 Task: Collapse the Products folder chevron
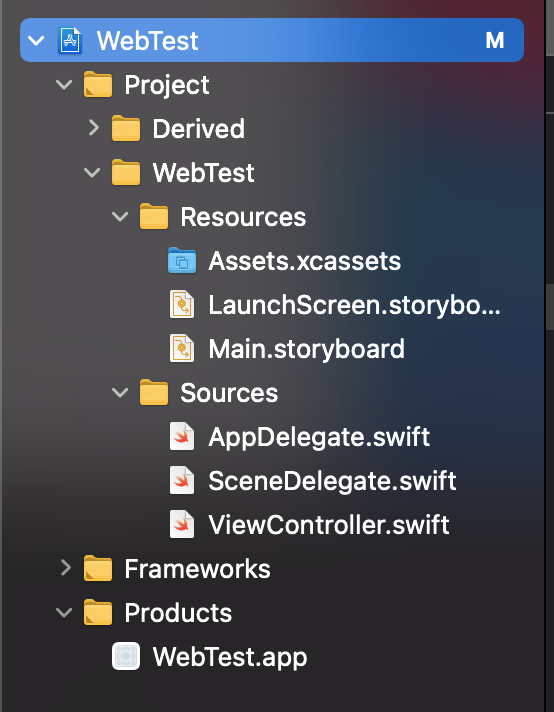pyautogui.click(x=64, y=612)
